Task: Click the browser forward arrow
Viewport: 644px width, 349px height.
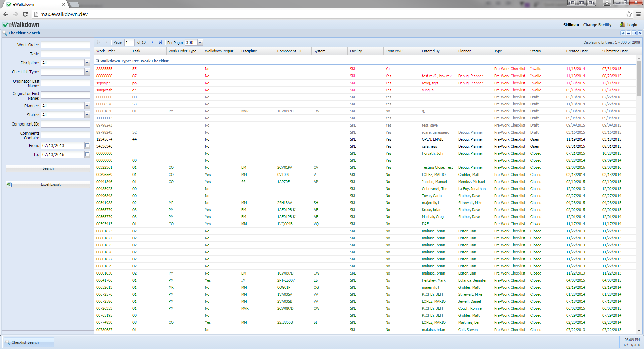Action: [x=15, y=14]
